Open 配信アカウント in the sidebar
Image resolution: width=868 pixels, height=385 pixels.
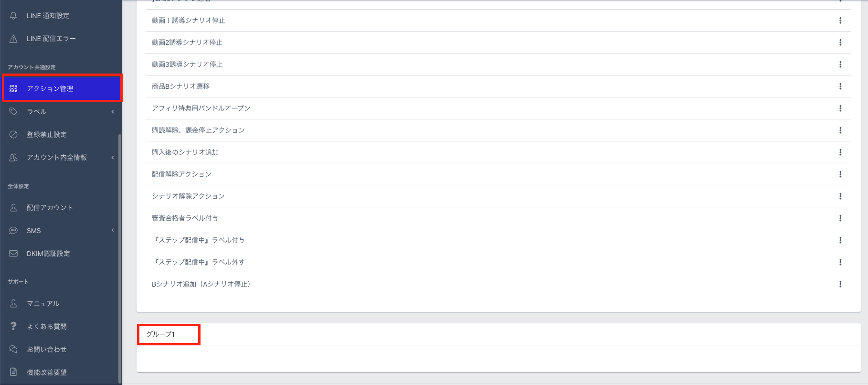click(x=50, y=208)
